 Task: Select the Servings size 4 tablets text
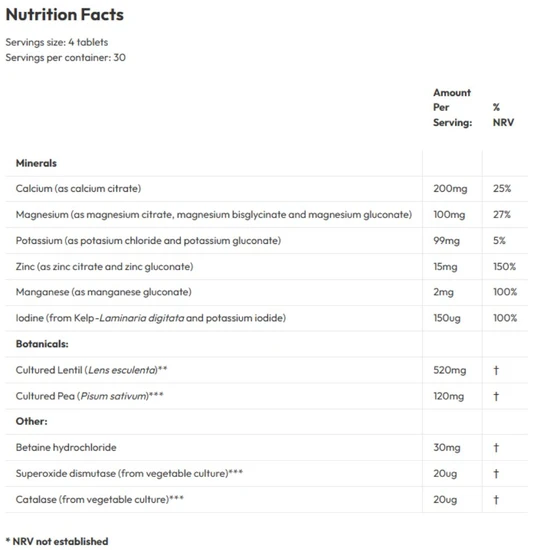pyautogui.click(x=57, y=42)
